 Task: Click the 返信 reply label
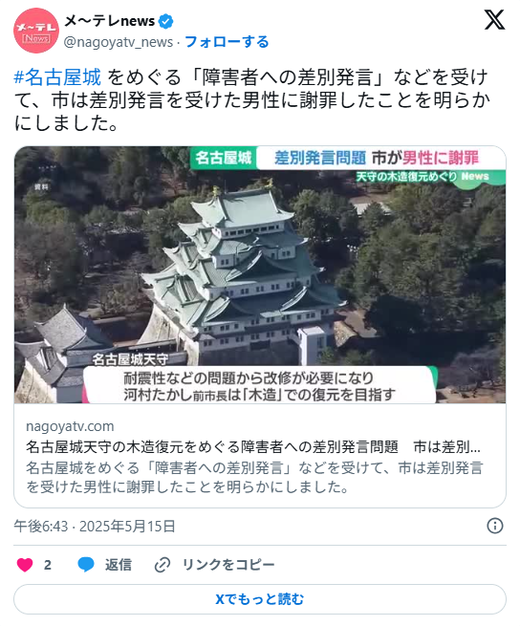pyautogui.click(x=118, y=565)
